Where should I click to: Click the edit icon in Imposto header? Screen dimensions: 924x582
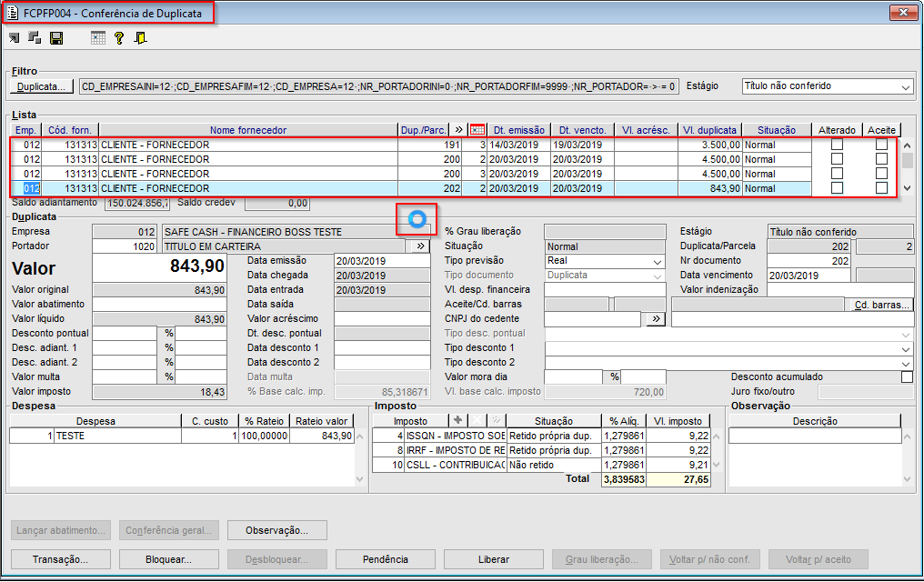497,420
